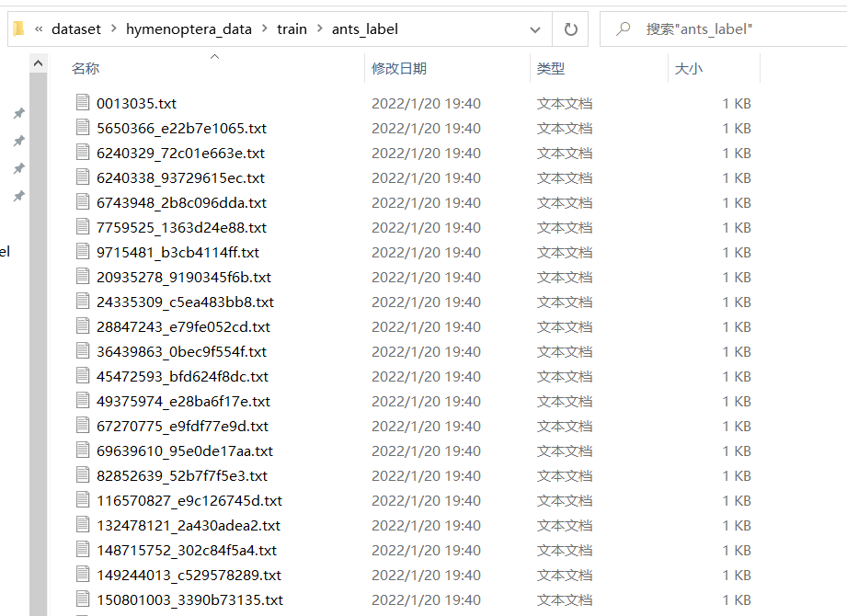Select file 67270775_e9fdf77e9d.txt
The width and height of the screenshot is (847, 616).
pos(182,427)
